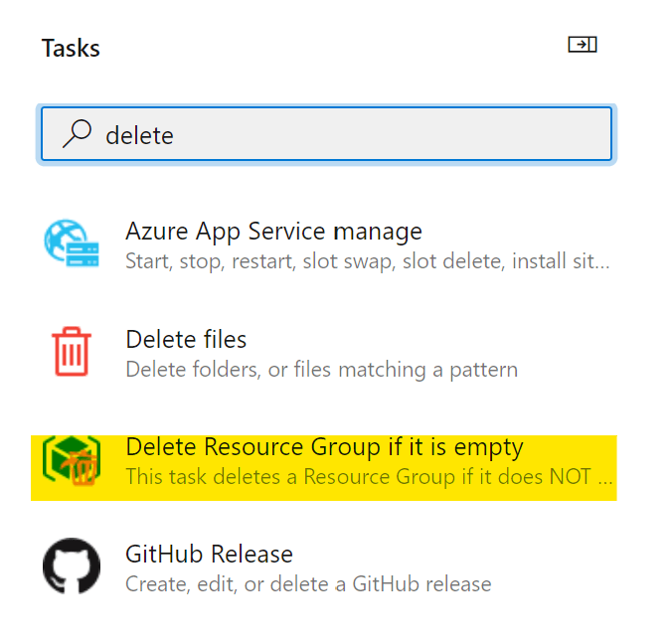Click the red trash can icon
The height and width of the screenshot is (644, 670).
[x=71, y=353]
